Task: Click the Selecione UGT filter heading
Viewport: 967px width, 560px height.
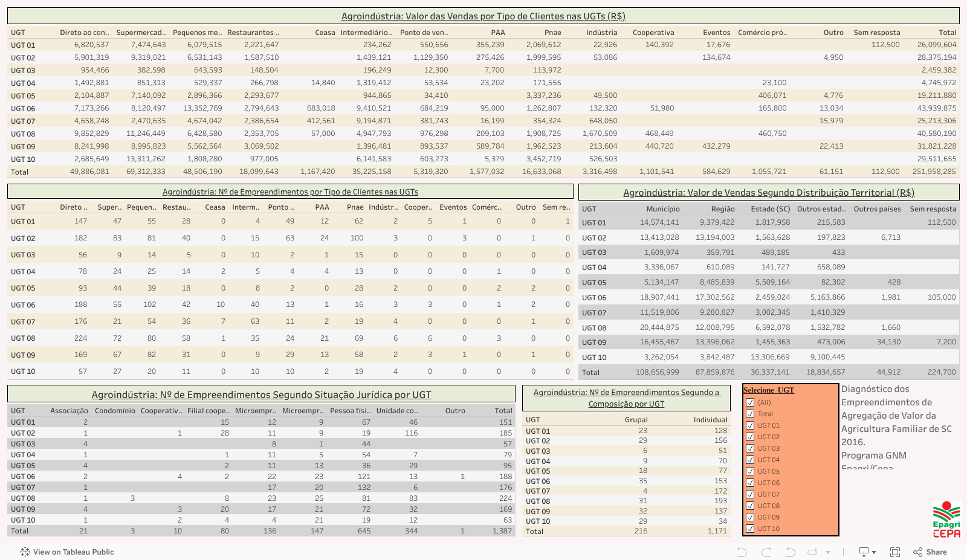Action: pos(769,390)
